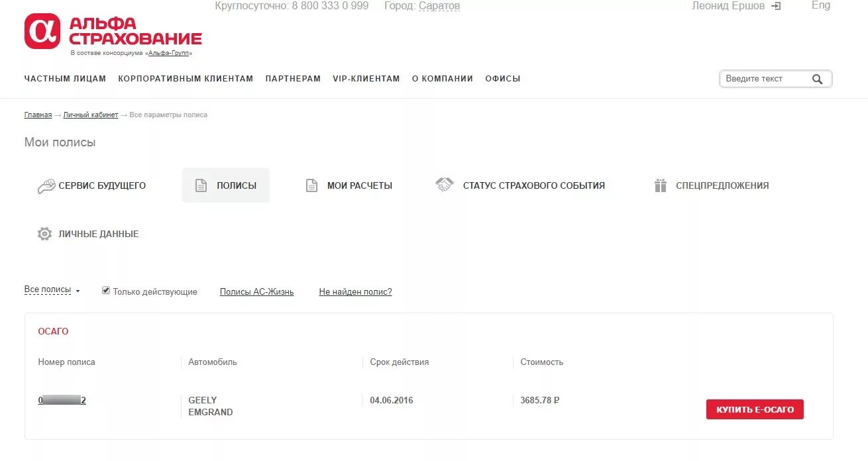This screenshot has width=868, height=461.
Task: Click the handshake icon of Статус страхового события
Action: tap(445, 185)
